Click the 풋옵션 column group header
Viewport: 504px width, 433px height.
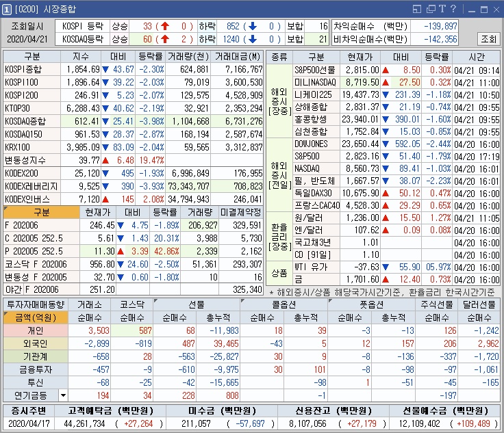[x=371, y=304]
